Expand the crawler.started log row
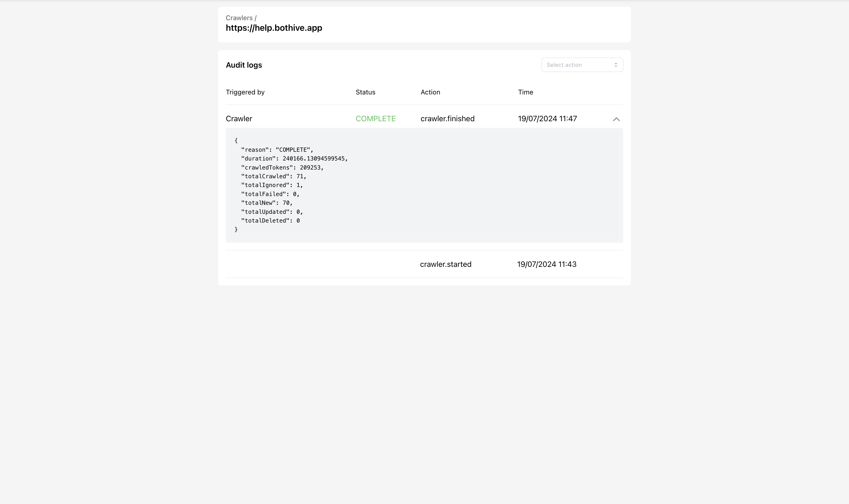The width and height of the screenshot is (849, 504). tap(424, 264)
